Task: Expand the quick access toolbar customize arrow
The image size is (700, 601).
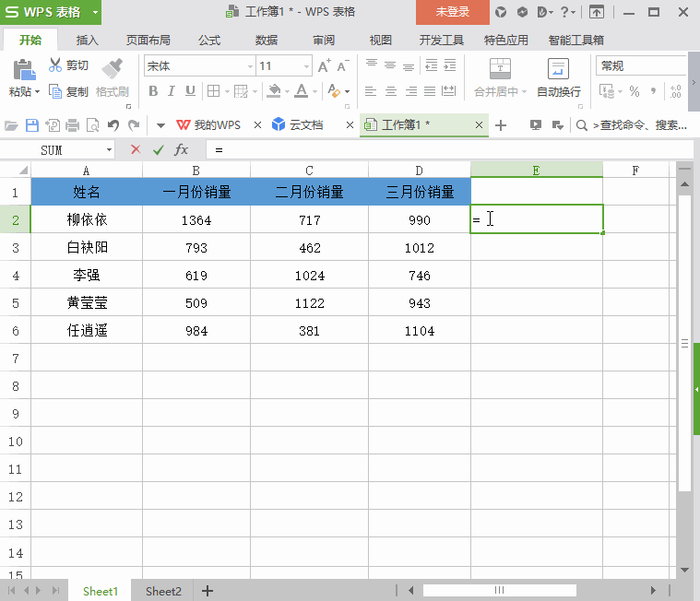Action: 160,125
